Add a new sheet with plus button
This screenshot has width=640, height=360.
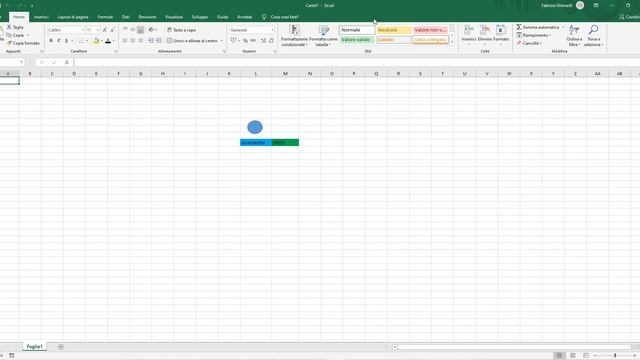61,347
